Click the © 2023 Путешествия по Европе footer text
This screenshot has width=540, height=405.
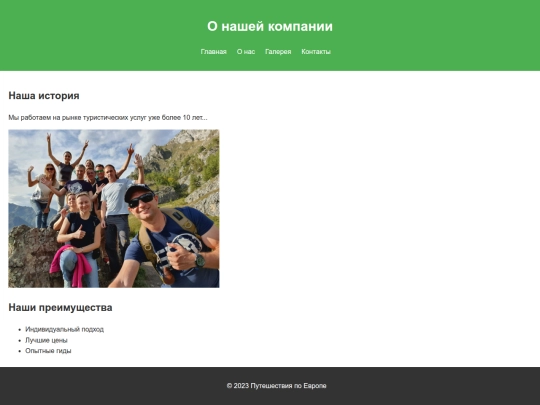[x=277, y=386]
